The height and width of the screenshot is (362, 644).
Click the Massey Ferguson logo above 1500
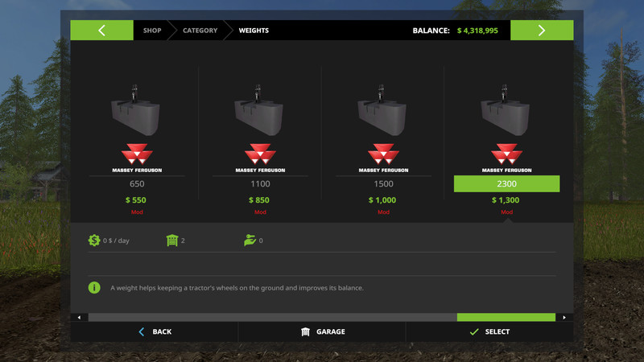pos(383,158)
